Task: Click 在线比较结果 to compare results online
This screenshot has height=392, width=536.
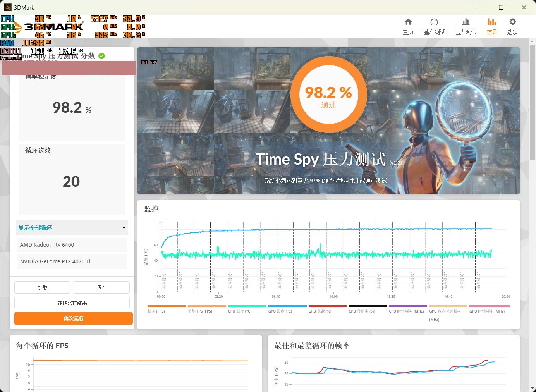Action: pyautogui.click(x=72, y=303)
